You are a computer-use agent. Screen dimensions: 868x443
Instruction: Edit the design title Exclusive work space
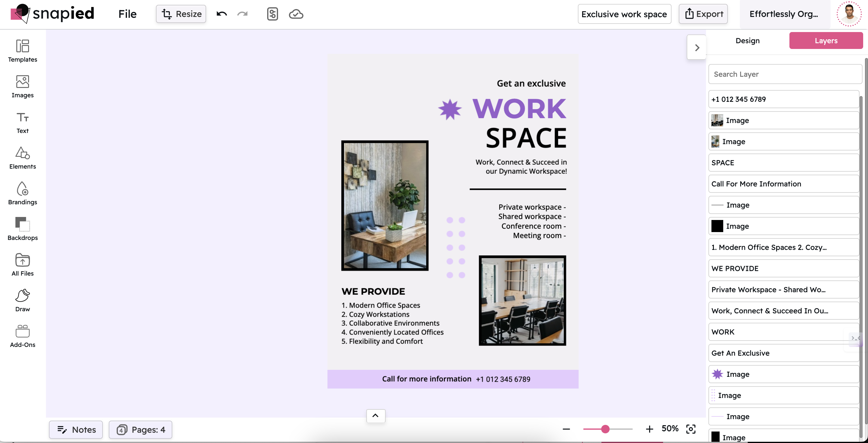[624, 14]
